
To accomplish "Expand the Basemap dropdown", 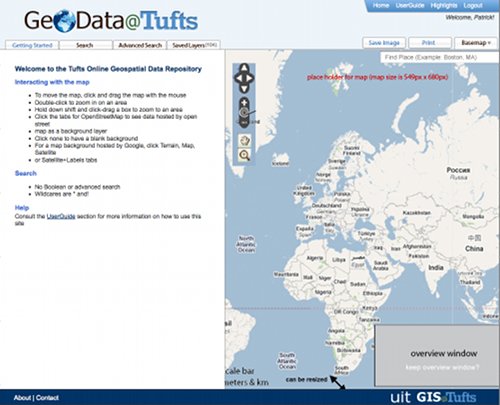I will 476,43.
